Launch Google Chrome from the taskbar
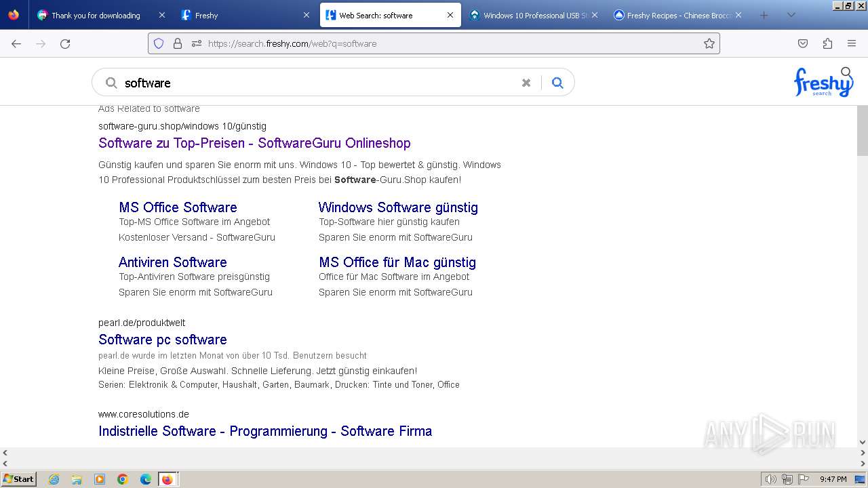The width and height of the screenshot is (868, 488). tap(123, 479)
